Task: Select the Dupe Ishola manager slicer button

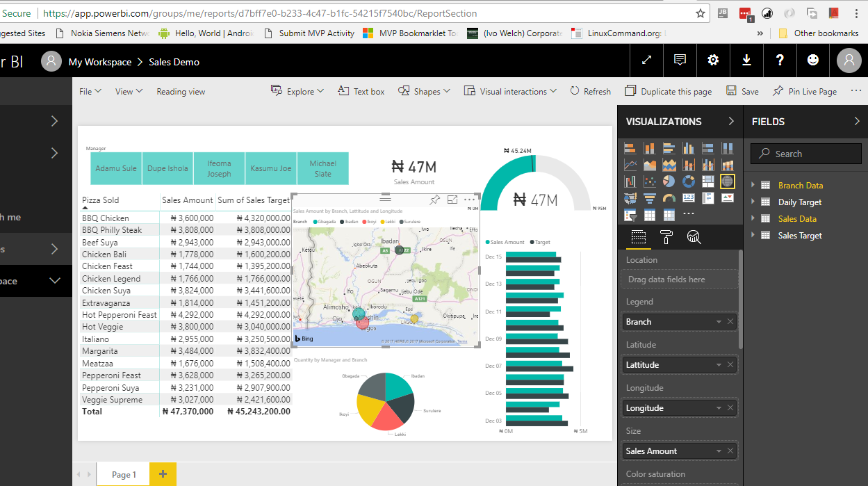Action: tap(167, 168)
